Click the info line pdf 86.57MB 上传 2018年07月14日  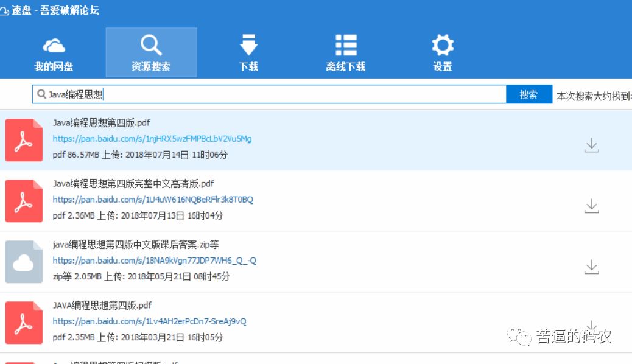click(x=140, y=155)
